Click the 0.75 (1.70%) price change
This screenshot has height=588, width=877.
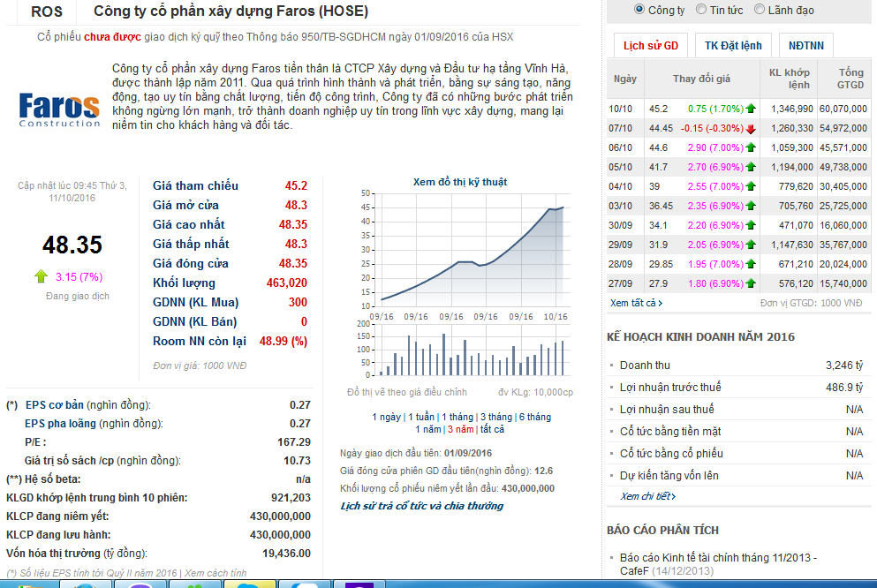click(x=715, y=109)
